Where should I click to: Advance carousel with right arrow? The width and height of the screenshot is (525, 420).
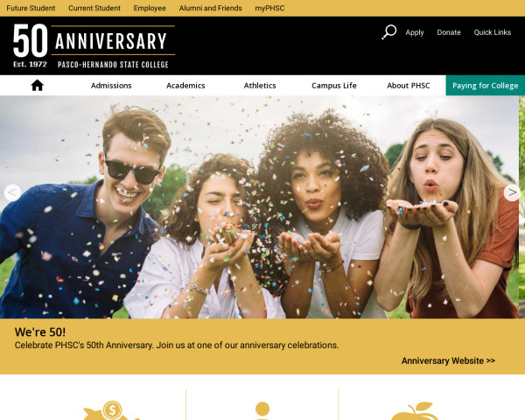click(x=512, y=192)
